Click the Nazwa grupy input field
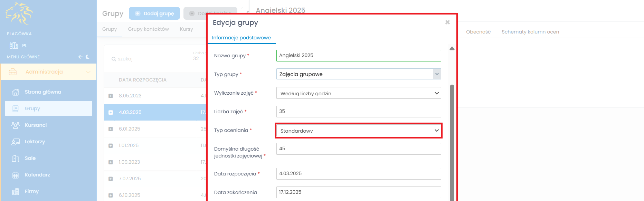 click(358, 56)
